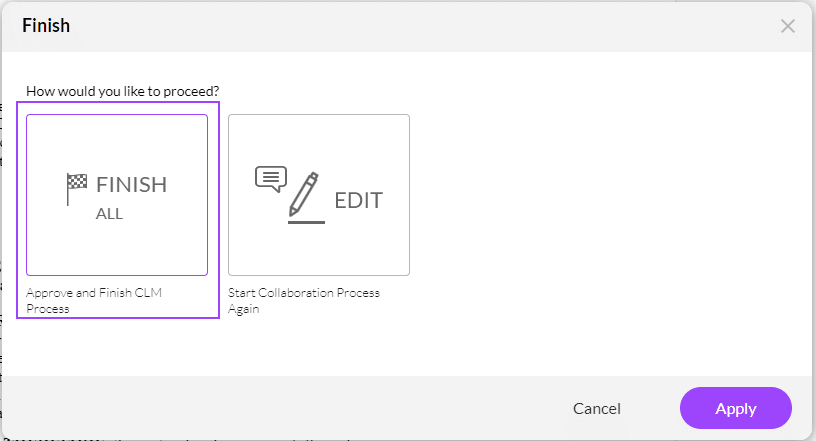This screenshot has height=441, width=816.
Task: Click the pencil icon in the Edit card
Action: pyautogui.click(x=304, y=194)
